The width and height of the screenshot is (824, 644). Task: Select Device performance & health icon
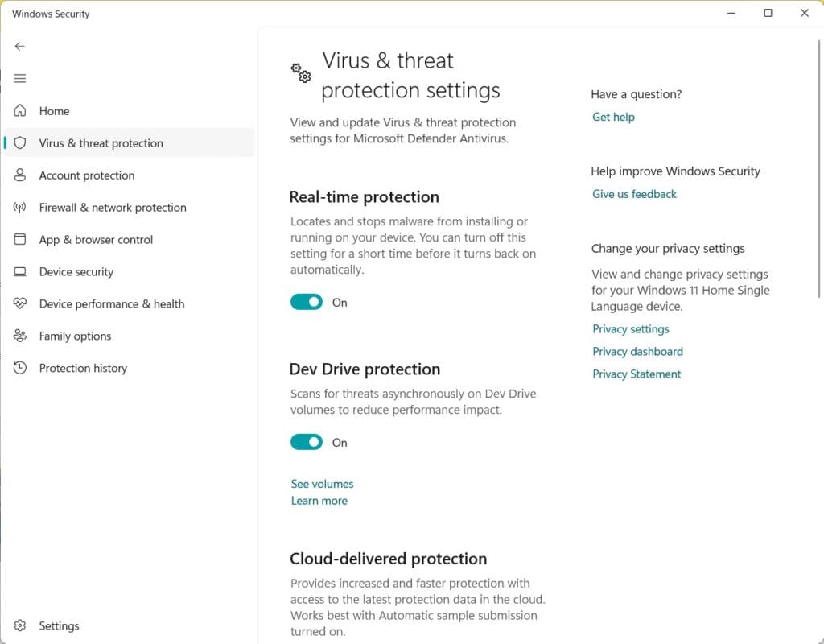tap(20, 303)
